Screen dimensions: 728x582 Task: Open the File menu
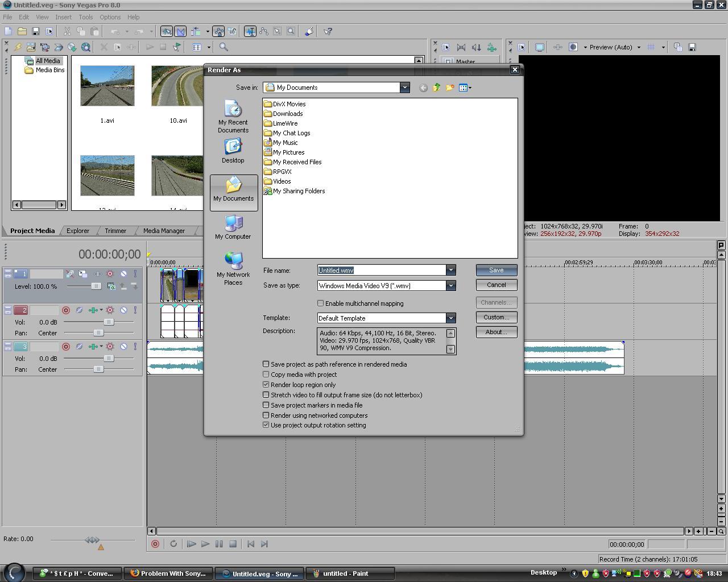7,17
